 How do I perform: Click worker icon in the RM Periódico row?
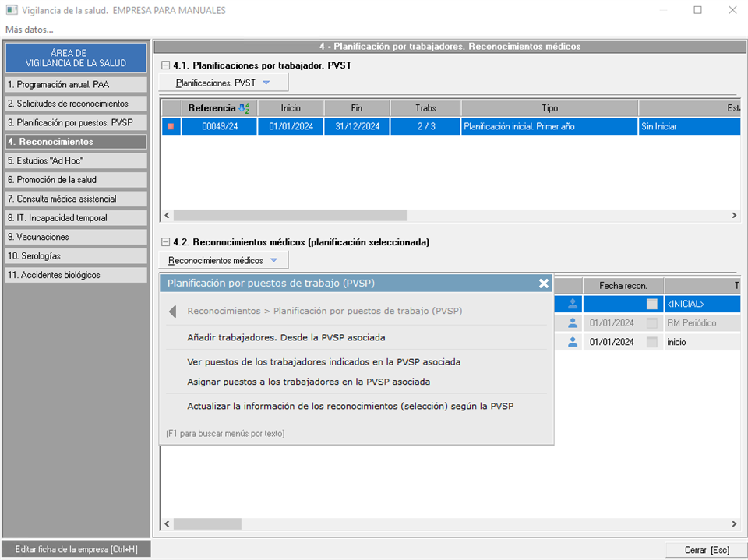point(573,322)
